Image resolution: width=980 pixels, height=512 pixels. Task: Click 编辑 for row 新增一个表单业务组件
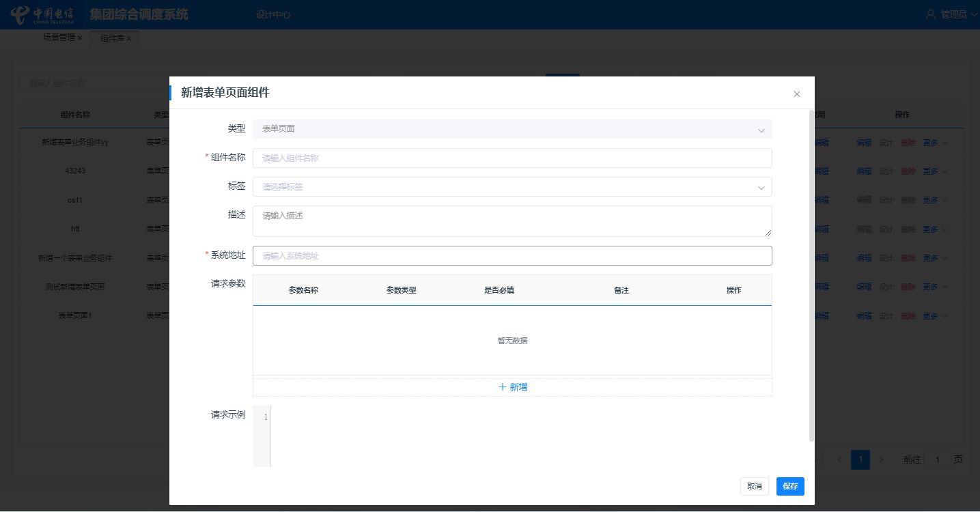click(864, 258)
